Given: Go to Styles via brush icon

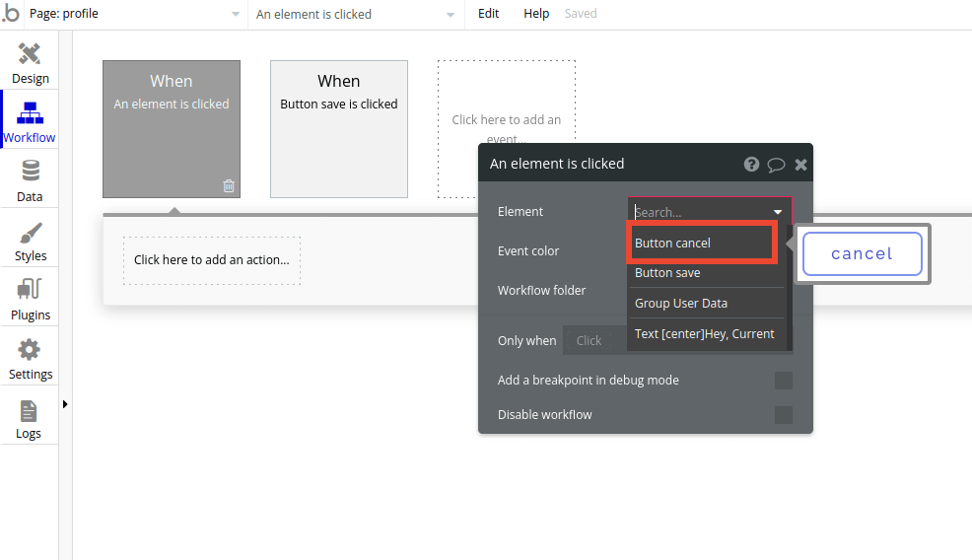Looking at the screenshot, I should (30, 233).
